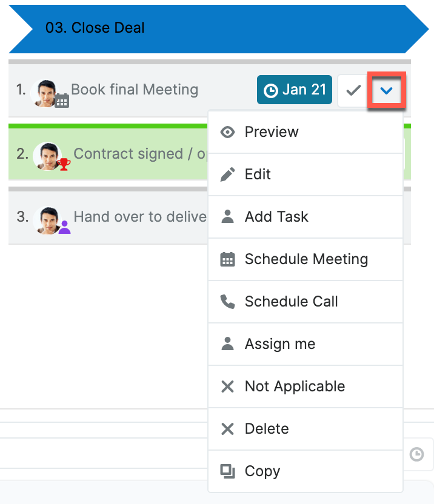The height and width of the screenshot is (504, 434).
Task: Click the clock icon in the bottom input field
Action: [416, 455]
